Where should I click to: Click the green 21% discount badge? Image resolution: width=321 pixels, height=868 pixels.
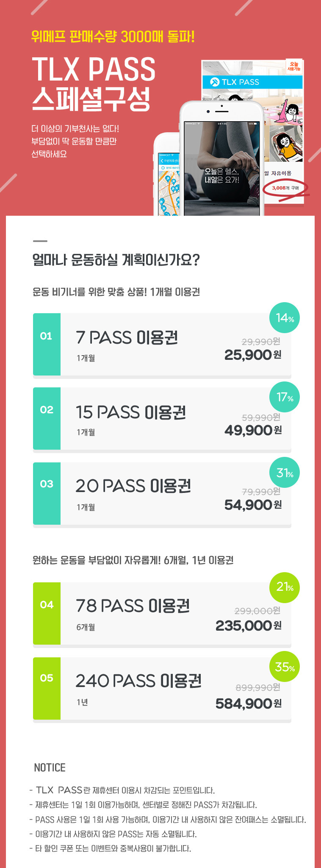tap(285, 587)
